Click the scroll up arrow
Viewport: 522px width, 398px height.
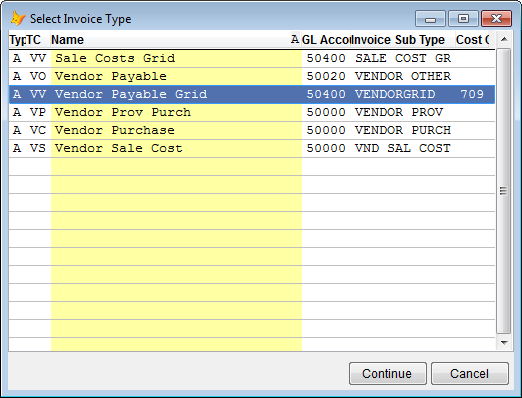tap(504, 39)
